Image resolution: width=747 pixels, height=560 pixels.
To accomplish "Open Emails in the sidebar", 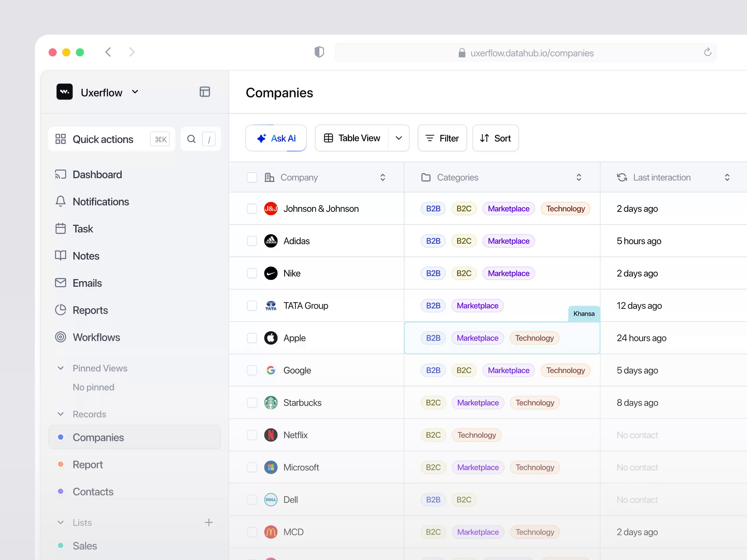I will pyautogui.click(x=78, y=283).
